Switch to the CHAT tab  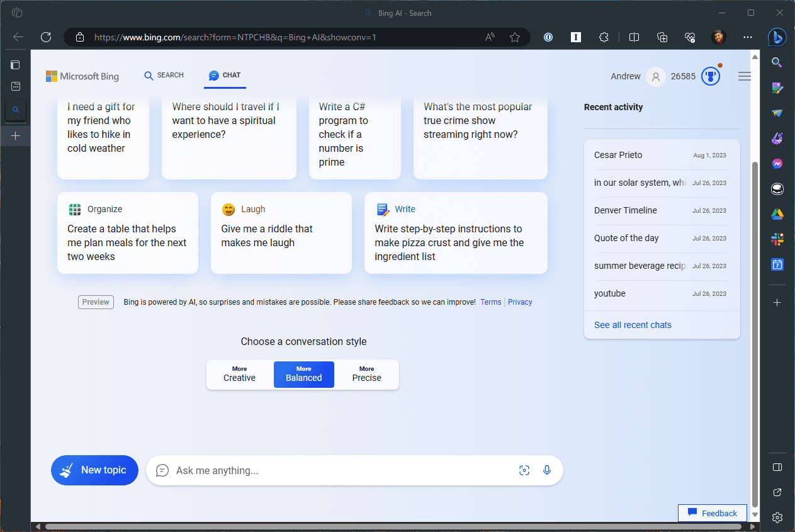[225, 76]
